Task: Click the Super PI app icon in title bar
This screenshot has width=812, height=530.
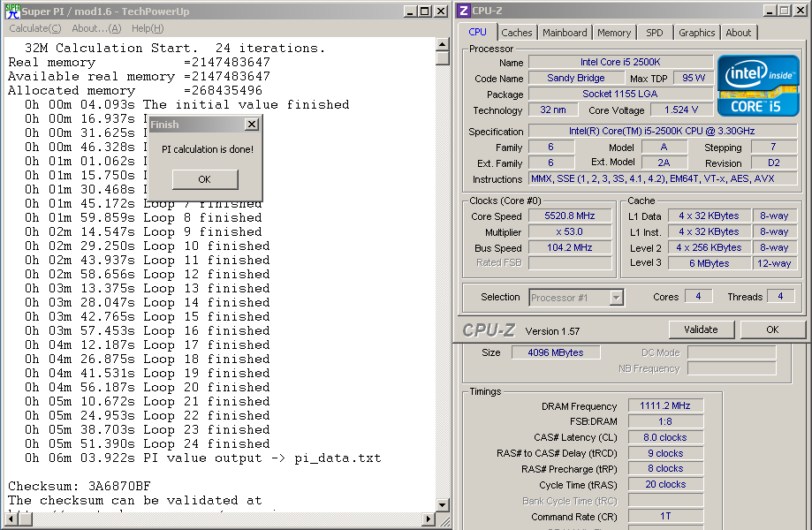Action: point(12,11)
